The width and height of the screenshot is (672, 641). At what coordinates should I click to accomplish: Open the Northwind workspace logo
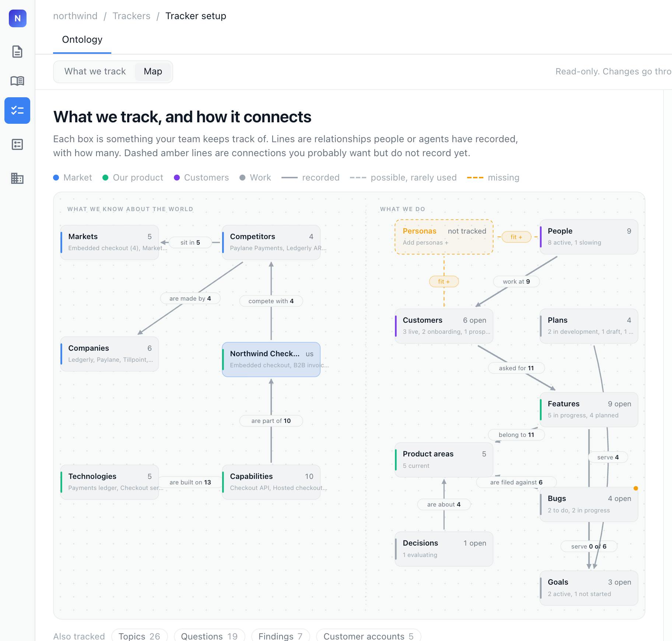click(17, 18)
